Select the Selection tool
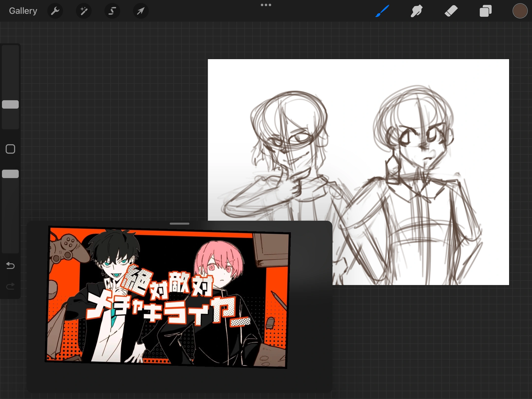 [112, 11]
